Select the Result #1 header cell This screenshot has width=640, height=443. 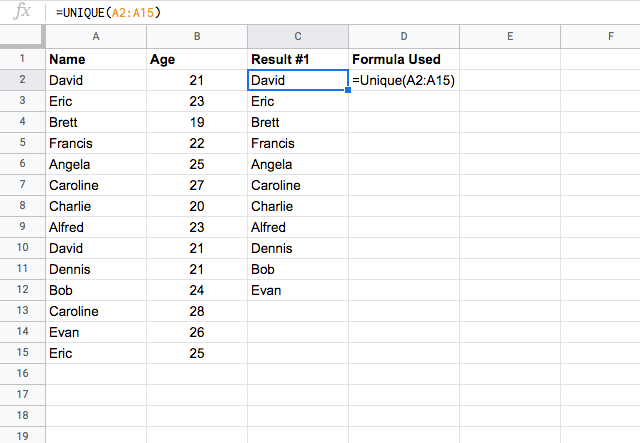(x=298, y=59)
